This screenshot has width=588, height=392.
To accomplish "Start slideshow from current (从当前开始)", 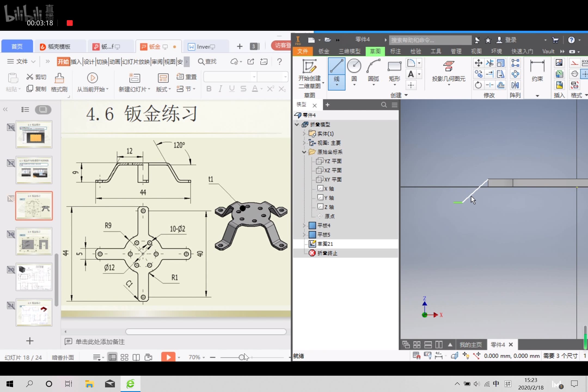I will click(92, 83).
